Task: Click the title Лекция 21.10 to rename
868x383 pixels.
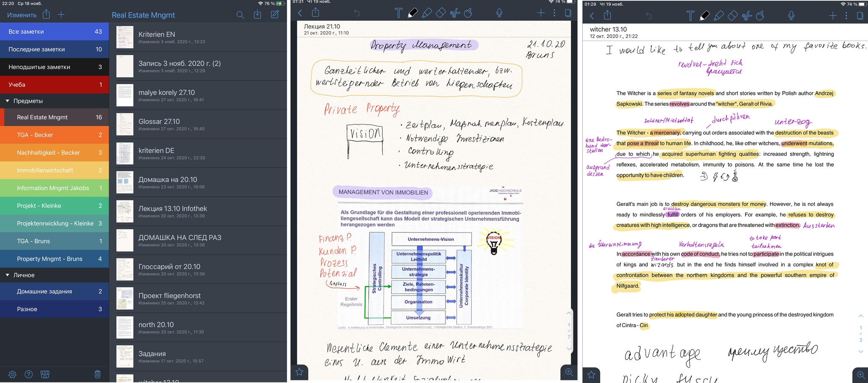Action: point(322,26)
